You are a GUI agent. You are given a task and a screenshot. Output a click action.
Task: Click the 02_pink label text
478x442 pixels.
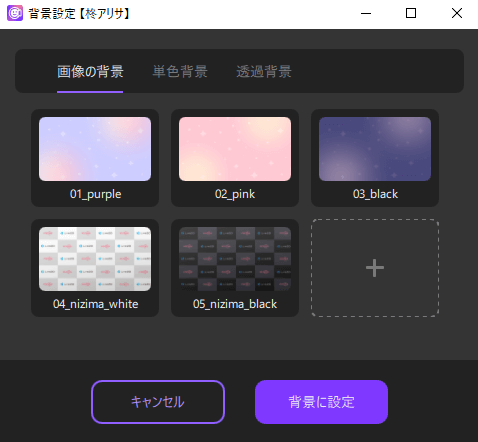tap(235, 194)
